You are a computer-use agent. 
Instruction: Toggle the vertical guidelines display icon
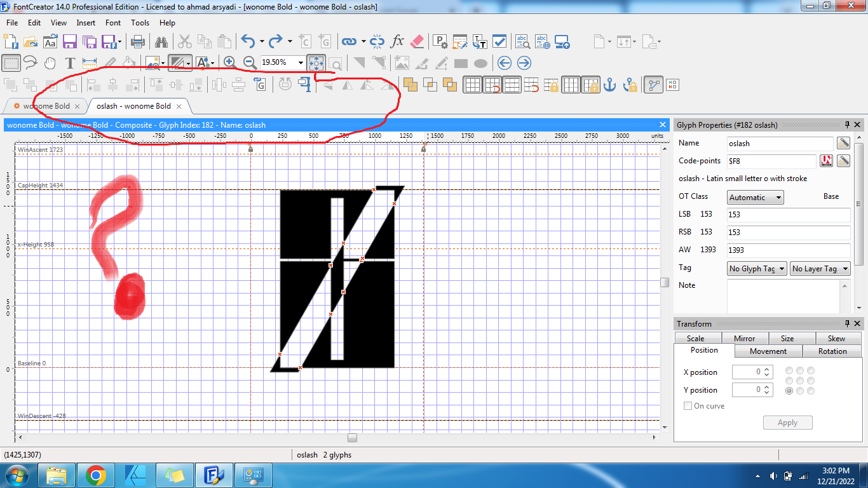tap(571, 84)
